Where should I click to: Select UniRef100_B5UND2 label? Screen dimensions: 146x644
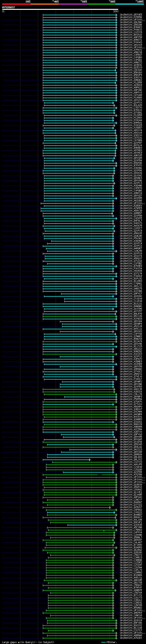coord(131,608)
